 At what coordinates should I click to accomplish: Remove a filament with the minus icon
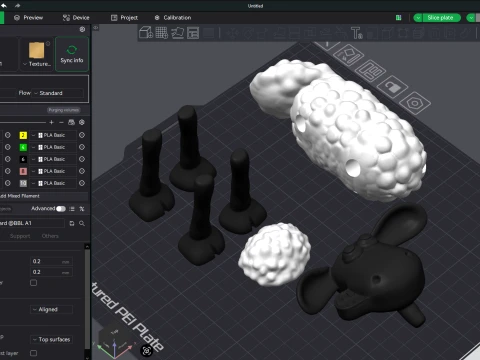(61, 122)
